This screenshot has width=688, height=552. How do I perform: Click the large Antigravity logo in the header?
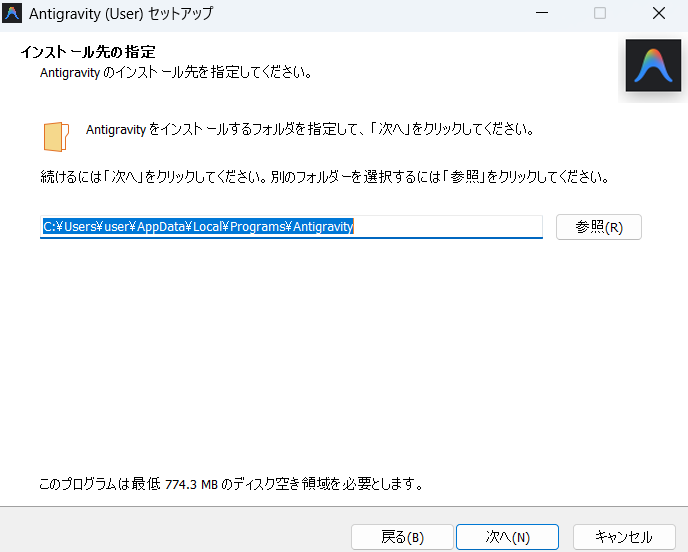click(653, 69)
